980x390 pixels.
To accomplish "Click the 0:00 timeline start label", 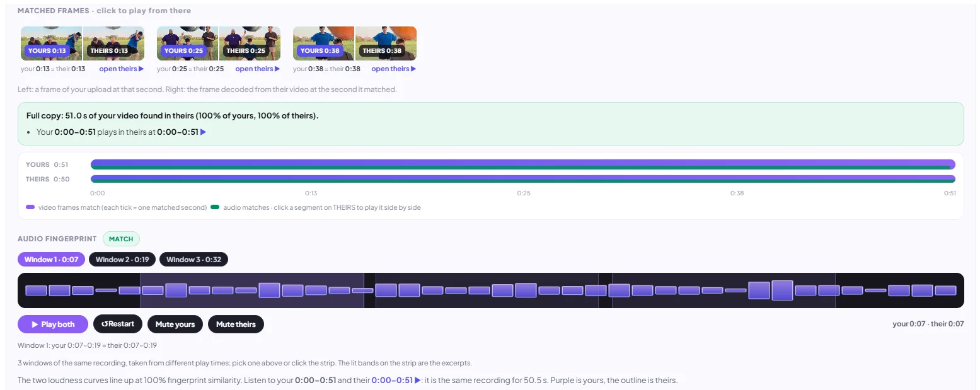I will (x=98, y=193).
